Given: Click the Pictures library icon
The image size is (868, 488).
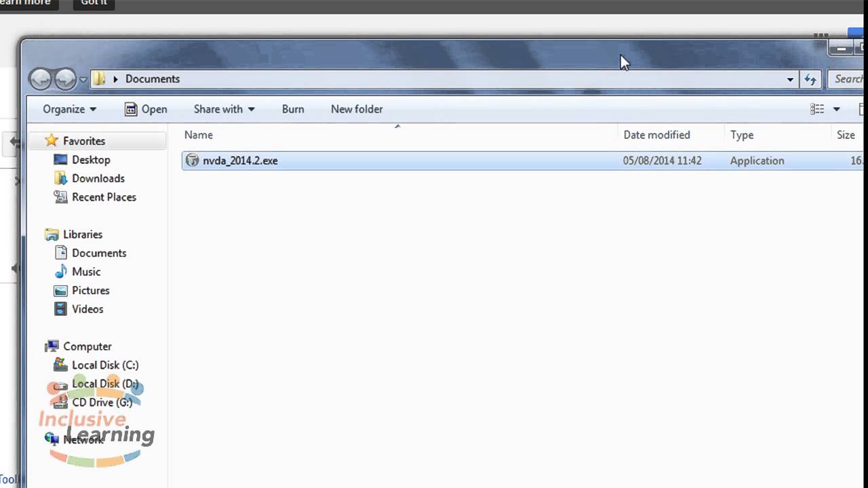Looking at the screenshot, I should pyautogui.click(x=60, y=290).
